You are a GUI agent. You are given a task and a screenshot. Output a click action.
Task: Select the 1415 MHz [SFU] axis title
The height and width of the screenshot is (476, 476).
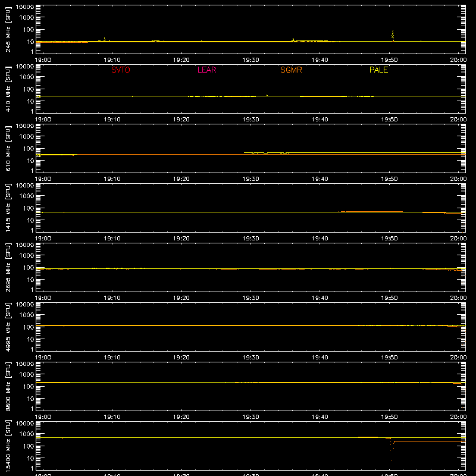[8, 208]
